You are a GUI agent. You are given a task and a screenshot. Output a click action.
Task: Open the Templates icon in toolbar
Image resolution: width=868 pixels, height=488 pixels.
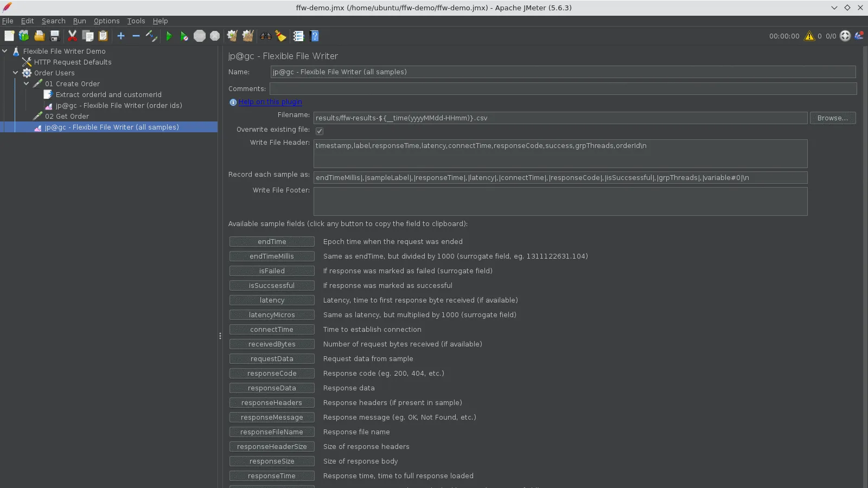coord(24,36)
